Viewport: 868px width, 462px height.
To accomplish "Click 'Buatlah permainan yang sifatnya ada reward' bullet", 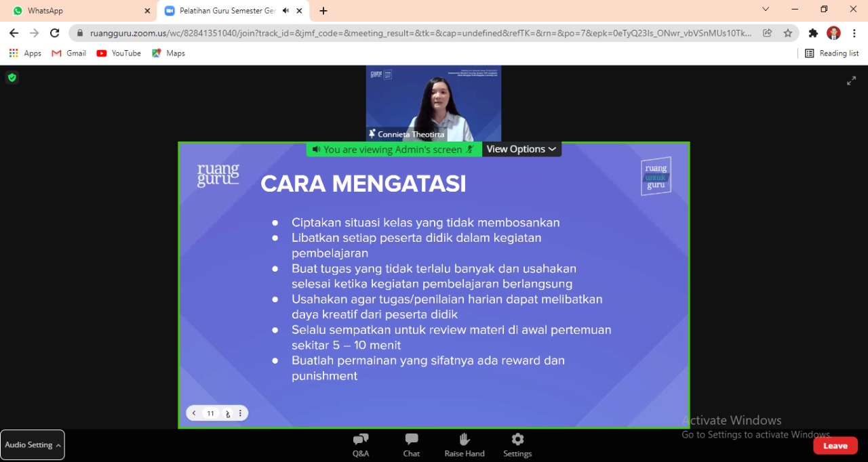I will [x=429, y=368].
